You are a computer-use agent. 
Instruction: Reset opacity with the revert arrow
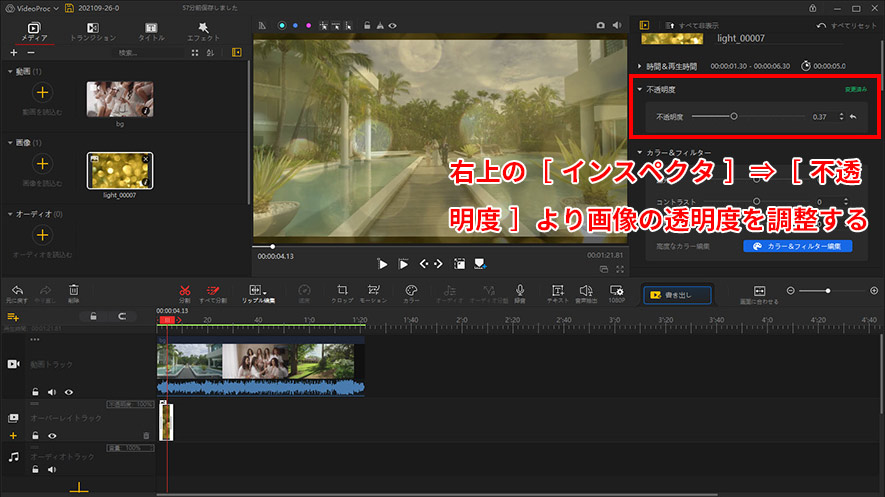853,117
